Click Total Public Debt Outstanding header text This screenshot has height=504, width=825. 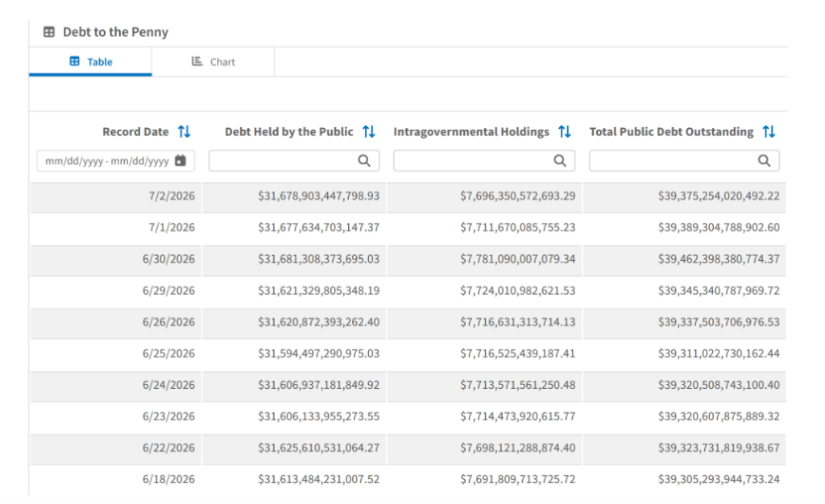pos(671,132)
